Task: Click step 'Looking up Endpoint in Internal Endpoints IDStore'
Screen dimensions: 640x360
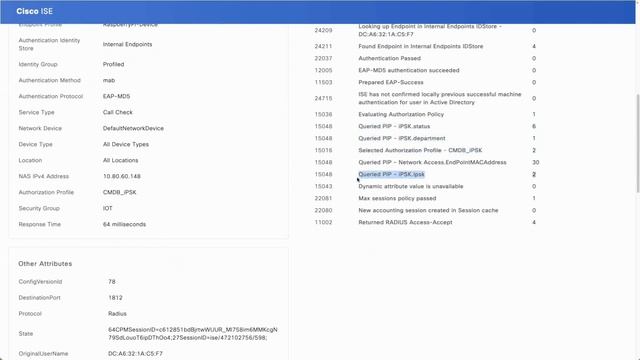Action: tap(430, 30)
